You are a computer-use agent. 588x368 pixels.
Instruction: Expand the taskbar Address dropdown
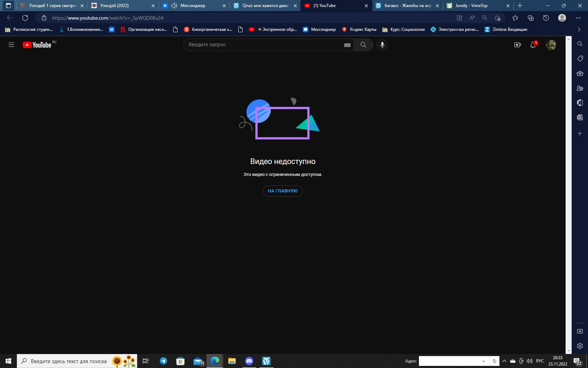(483, 361)
